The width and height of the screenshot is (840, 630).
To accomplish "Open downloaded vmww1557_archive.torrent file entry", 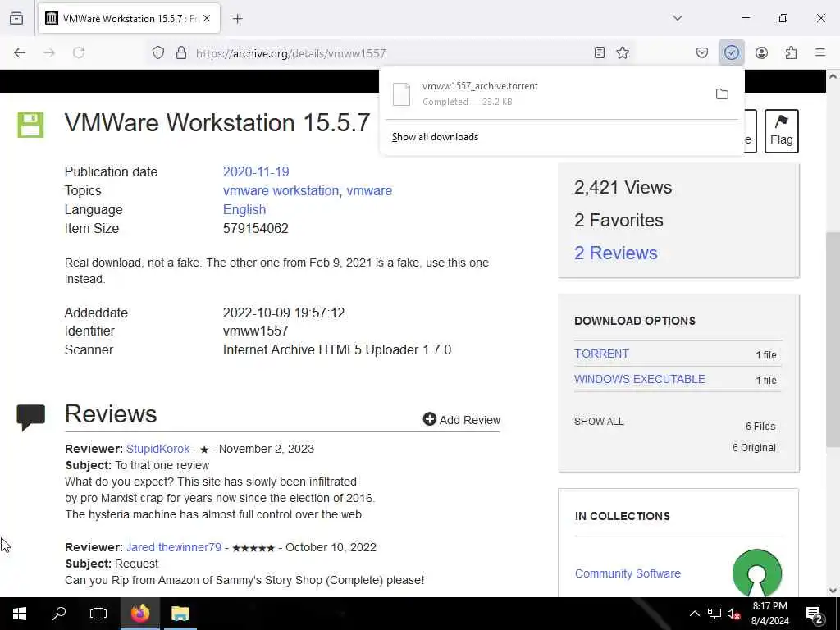I will pyautogui.click(x=544, y=94).
